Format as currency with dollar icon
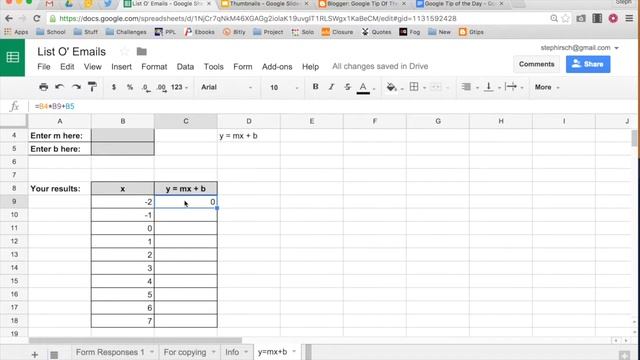This screenshot has height=360, width=640. click(x=114, y=87)
